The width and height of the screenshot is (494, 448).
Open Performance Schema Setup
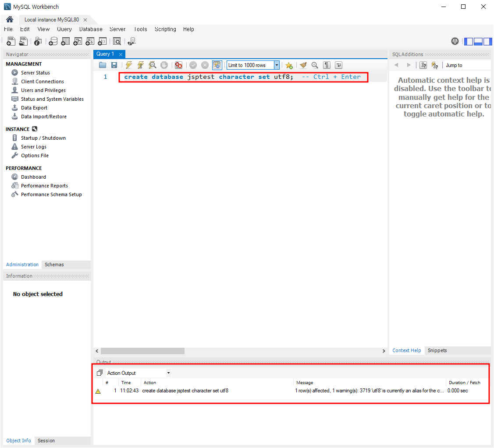click(x=51, y=195)
